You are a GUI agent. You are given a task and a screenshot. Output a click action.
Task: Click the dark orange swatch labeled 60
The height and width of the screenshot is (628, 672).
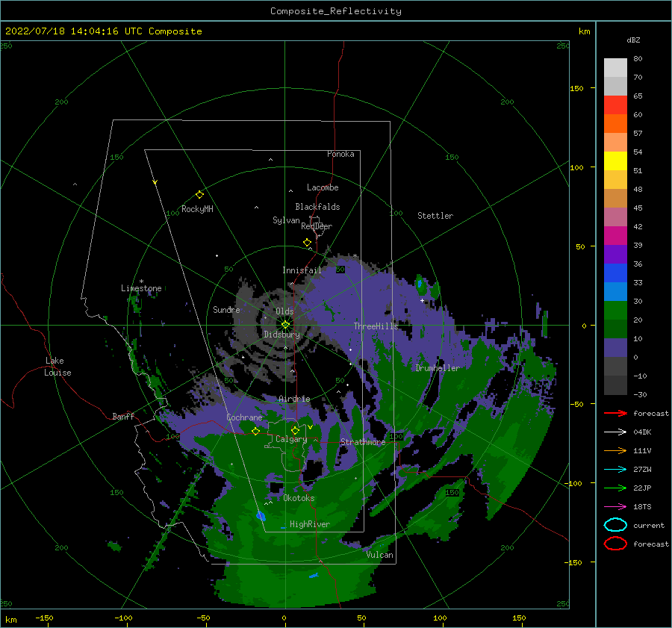tap(615, 123)
